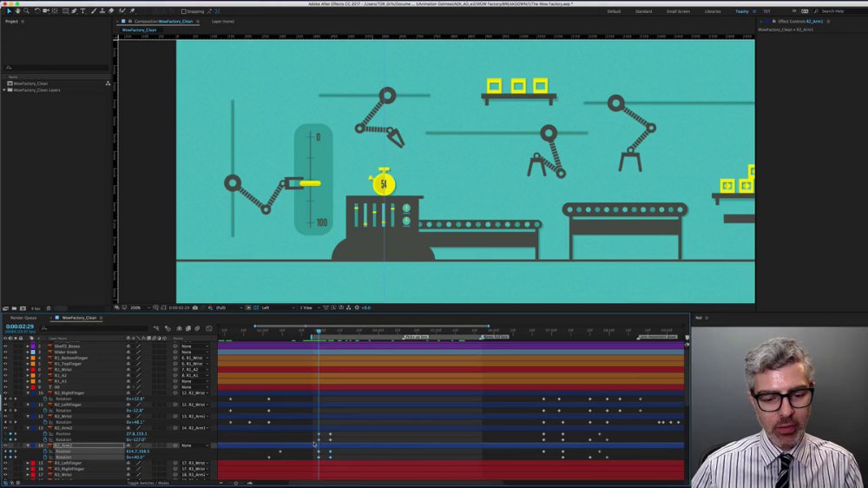Select the Eraser tool
Viewport: 868px width, 488px height.
tap(111, 11)
